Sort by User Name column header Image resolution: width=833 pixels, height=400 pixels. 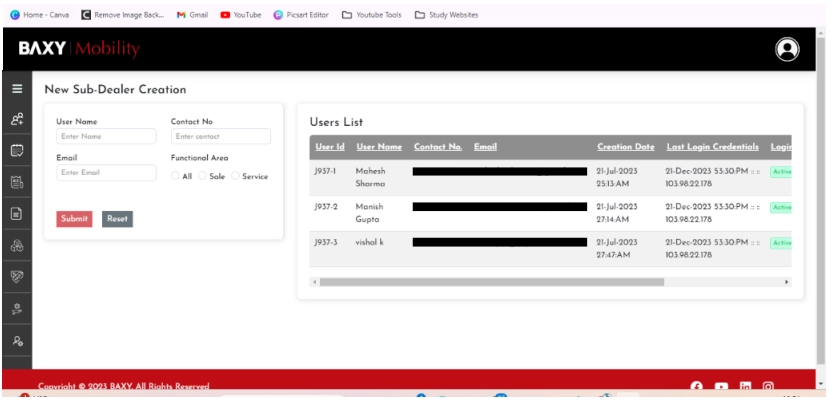point(379,147)
